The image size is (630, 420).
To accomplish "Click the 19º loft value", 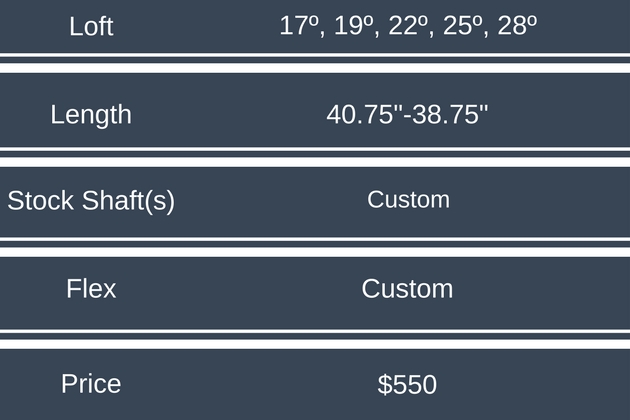I will [x=353, y=26].
